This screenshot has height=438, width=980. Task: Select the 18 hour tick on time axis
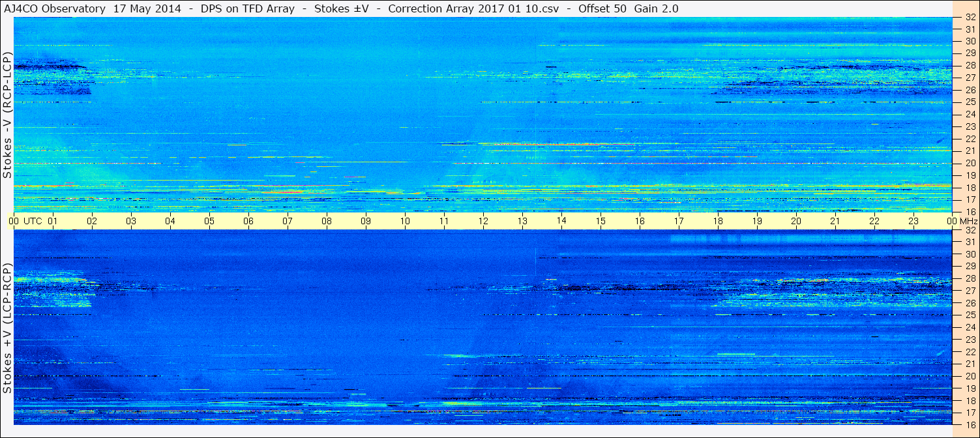coord(718,222)
